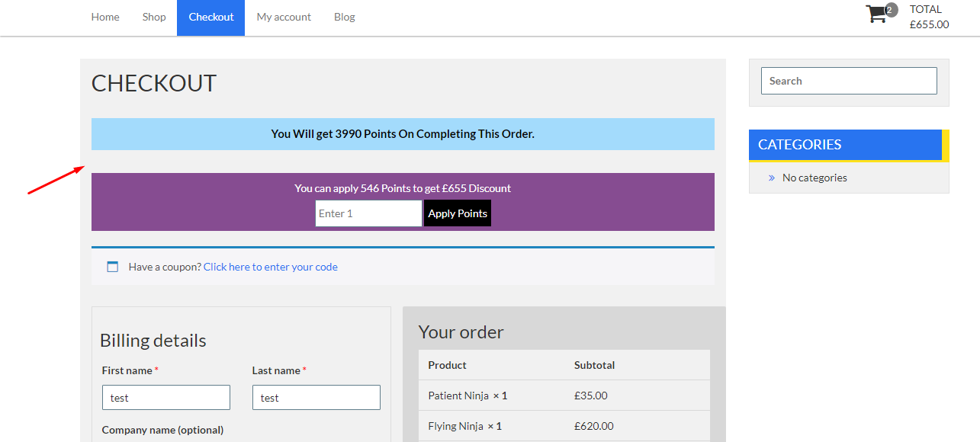Click the £35.00 subtotal value
Screen dimensions: 980x442
[591, 396]
